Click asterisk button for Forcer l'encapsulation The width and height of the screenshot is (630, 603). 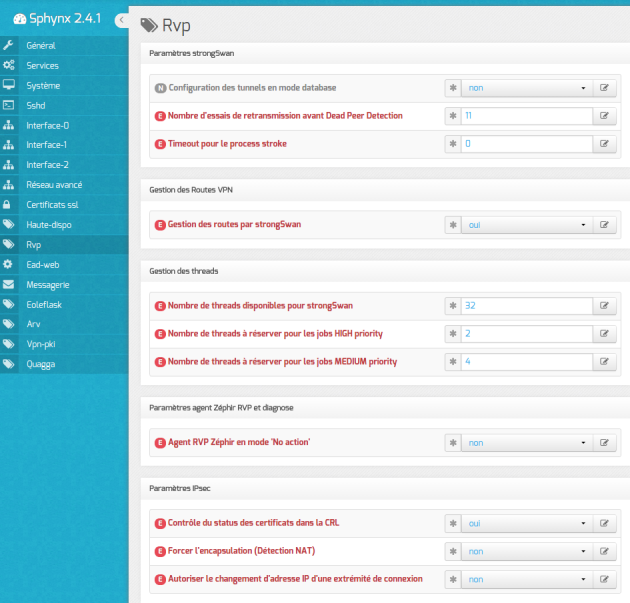pos(453,552)
